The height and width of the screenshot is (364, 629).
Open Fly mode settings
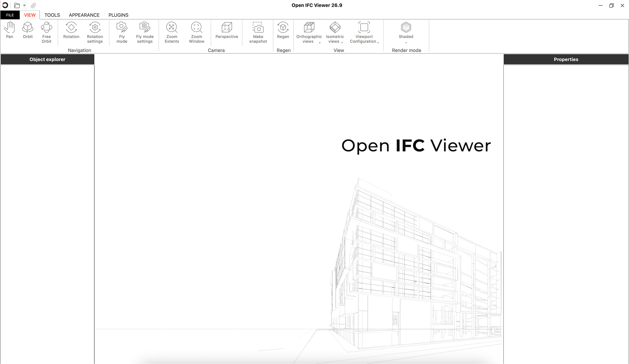[x=144, y=32]
